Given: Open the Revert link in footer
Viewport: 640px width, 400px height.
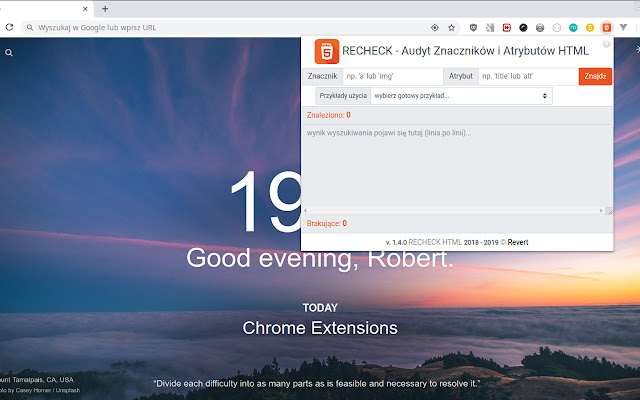Looking at the screenshot, I should coord(519,242).
